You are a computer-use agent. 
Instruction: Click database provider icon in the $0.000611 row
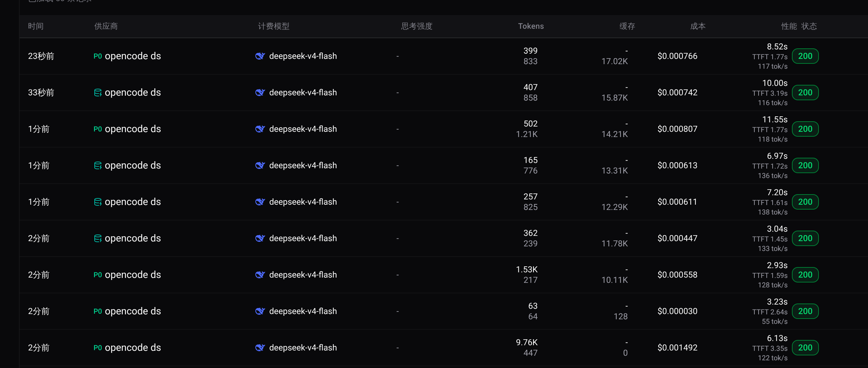(x=98, y=202)
